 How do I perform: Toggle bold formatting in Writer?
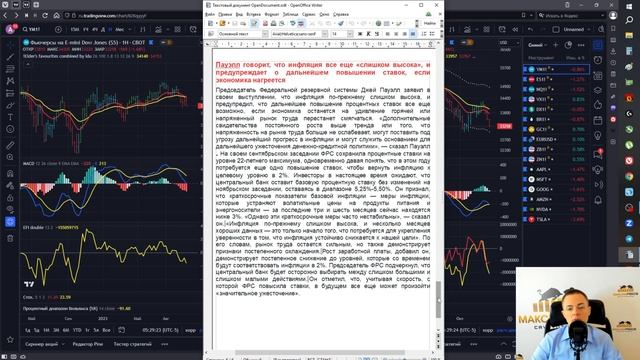coord(360,34)
